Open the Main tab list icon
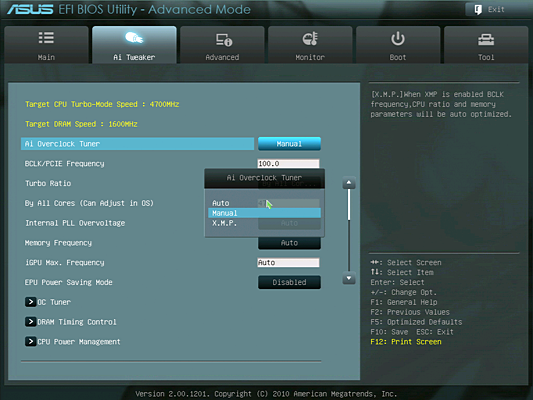Image resolution: width=533 pixels, height=400 pixels. point(46,38)
